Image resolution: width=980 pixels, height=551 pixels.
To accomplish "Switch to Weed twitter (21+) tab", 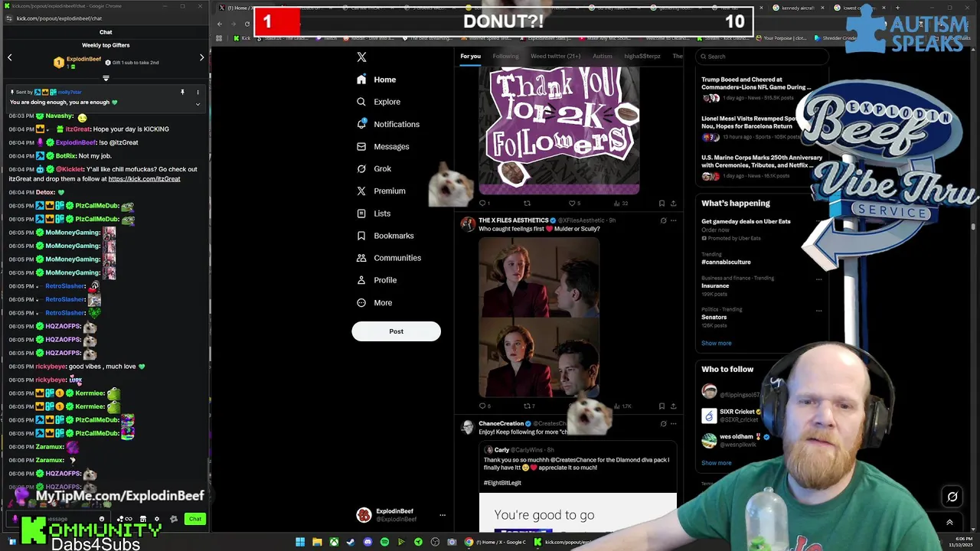I will click(x=555, y=56).
